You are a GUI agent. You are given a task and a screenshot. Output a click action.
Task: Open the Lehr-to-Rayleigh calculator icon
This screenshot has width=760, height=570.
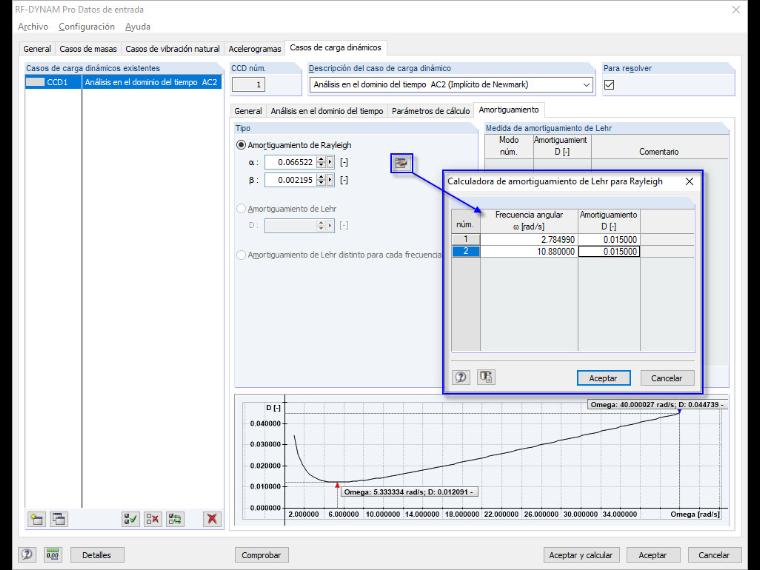[401, 163]
